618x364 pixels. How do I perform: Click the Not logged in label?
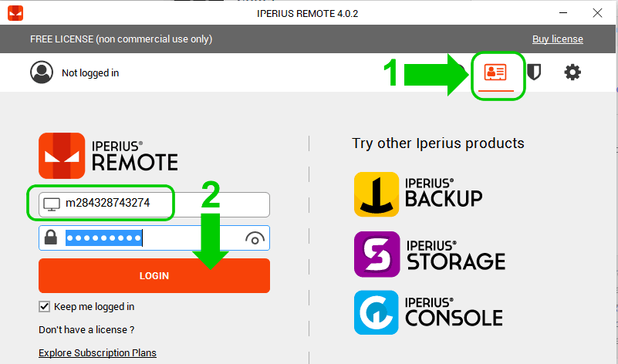(x=90, y=73)
